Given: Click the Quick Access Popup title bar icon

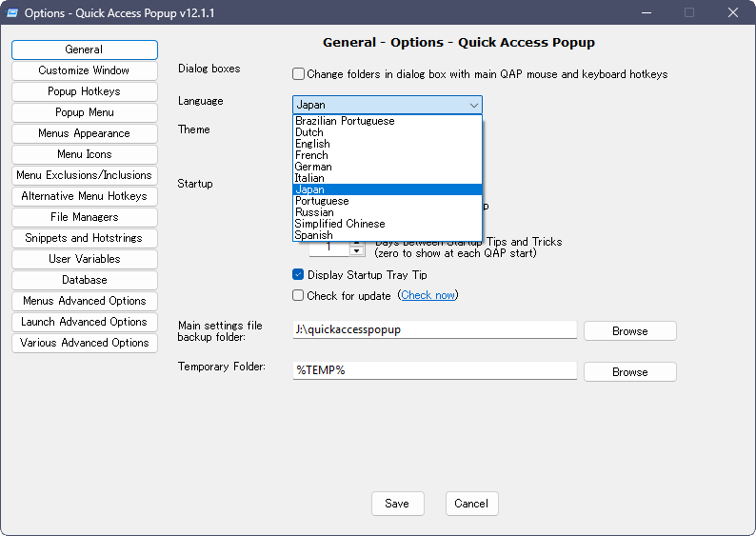Looking at the screenshot, I should pyautogui.click(x=11, y=12).
